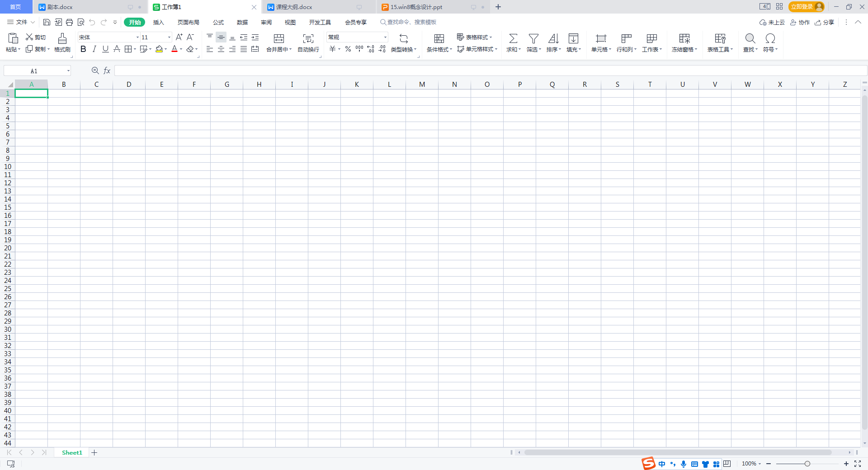
Task: Open print preview icon
Action: [x=81, y=22]
